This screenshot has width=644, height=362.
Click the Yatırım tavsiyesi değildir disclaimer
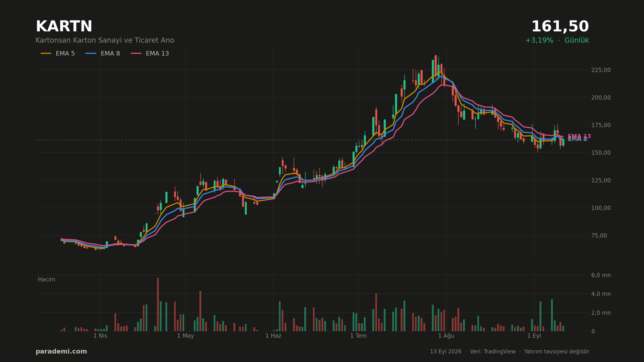coord(557,352)
